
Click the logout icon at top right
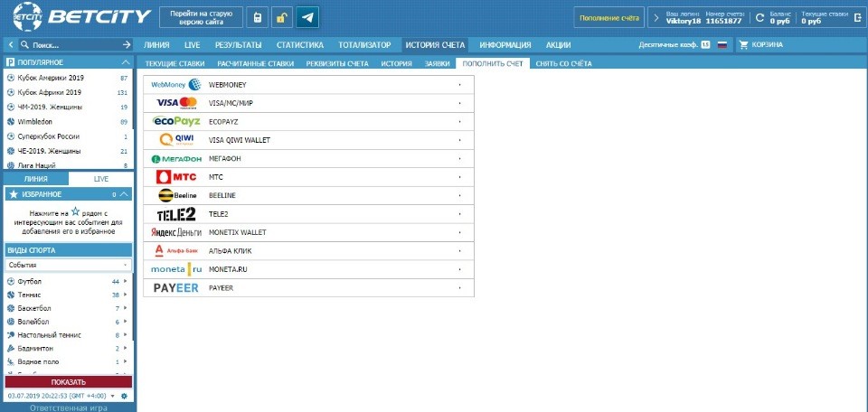coord(859,17)
